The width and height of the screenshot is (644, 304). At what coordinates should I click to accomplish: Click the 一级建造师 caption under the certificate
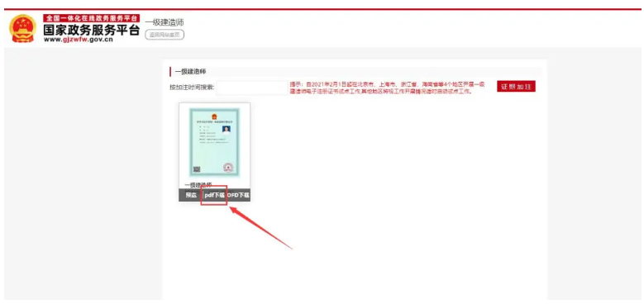(x=198, y=185)
